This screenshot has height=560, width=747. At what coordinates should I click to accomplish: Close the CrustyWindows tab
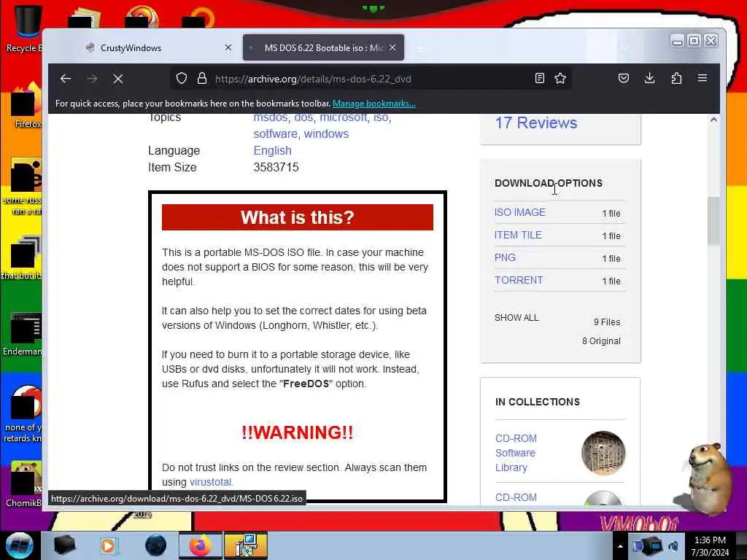pos(228,47)
